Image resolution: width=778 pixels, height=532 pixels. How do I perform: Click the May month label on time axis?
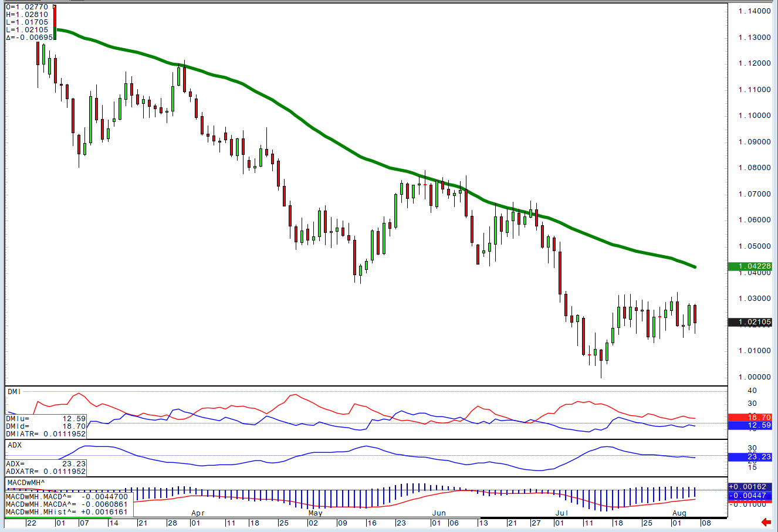tap(315, 513)
